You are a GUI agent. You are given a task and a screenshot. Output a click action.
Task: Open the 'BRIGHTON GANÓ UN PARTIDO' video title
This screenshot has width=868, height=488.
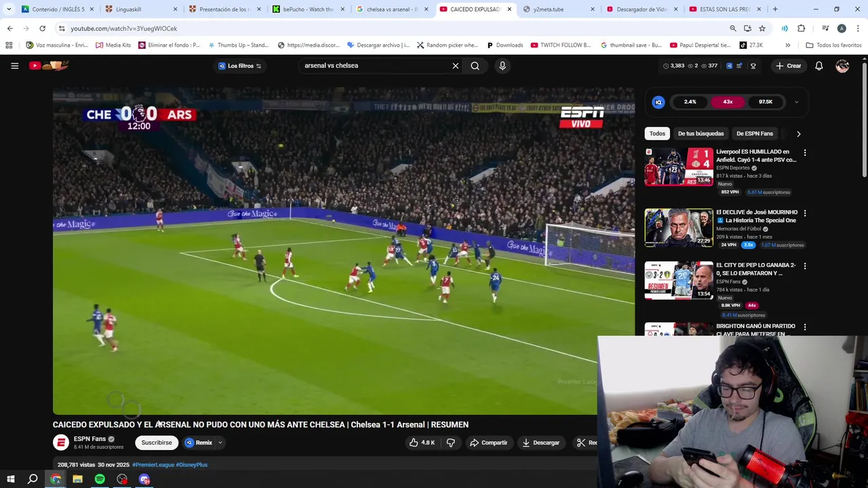[755, 329]
